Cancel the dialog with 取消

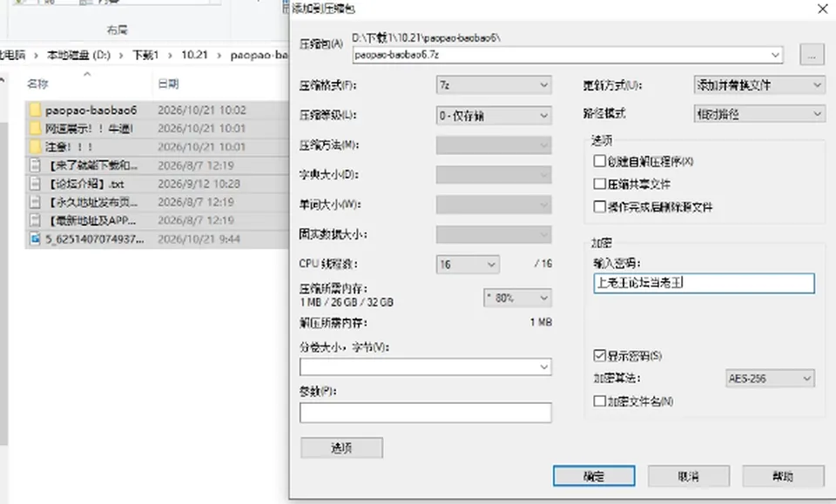pyautogui.click(x=688, y=476)
